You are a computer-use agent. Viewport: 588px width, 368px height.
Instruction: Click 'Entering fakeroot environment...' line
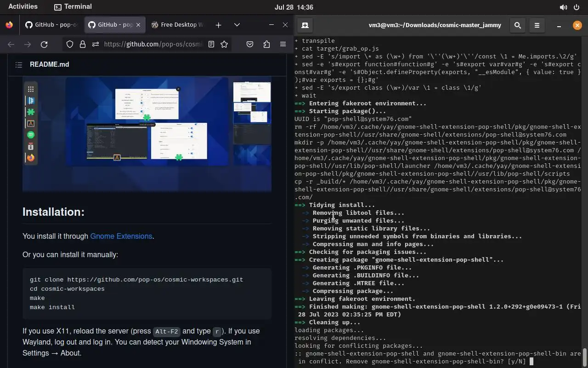(361, 103)
